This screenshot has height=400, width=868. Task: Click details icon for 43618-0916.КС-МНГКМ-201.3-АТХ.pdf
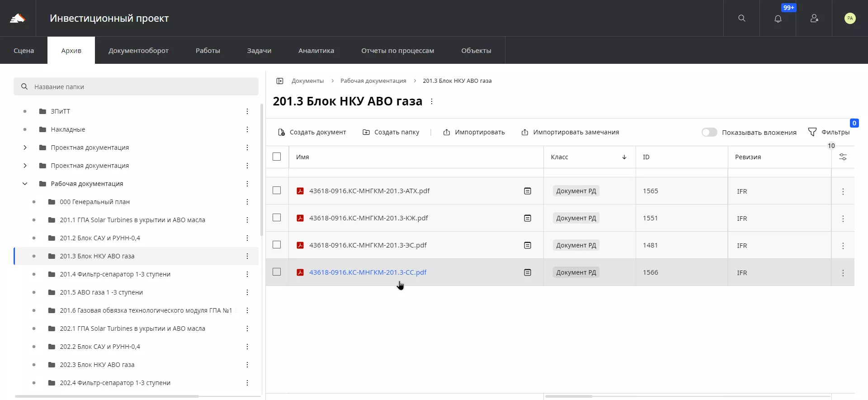coord(527,191)
